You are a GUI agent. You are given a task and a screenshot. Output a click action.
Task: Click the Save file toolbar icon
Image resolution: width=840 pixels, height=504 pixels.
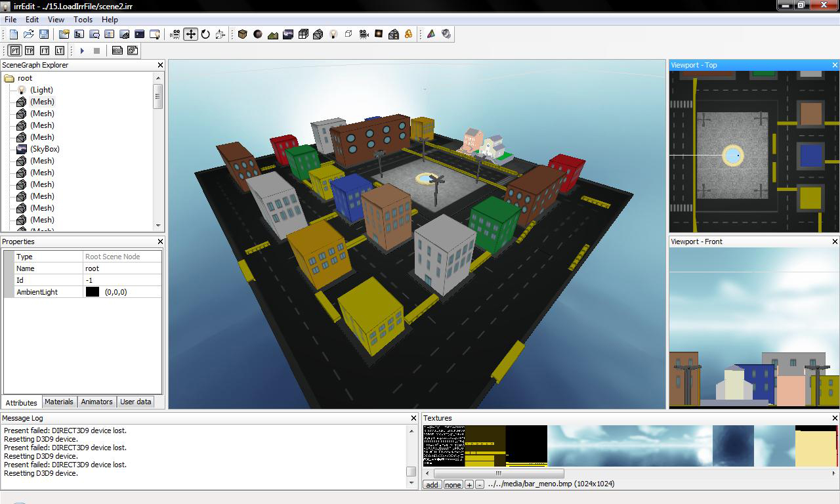44,34
